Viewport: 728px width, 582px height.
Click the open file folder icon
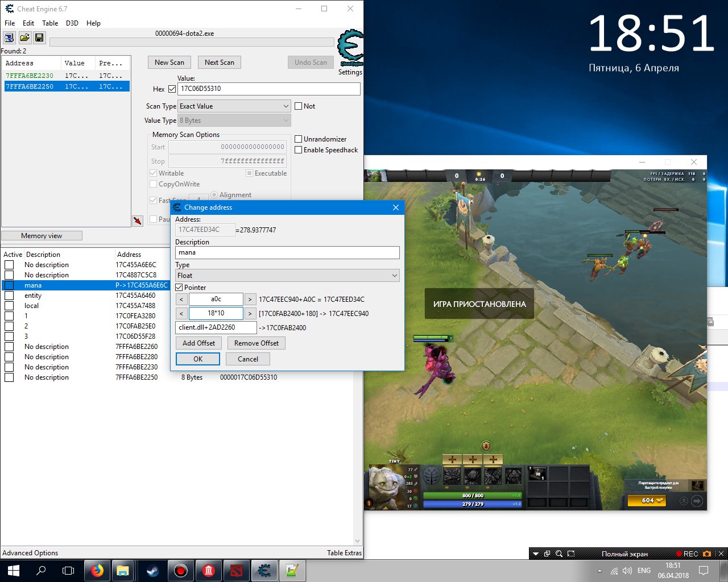(24, 38)
